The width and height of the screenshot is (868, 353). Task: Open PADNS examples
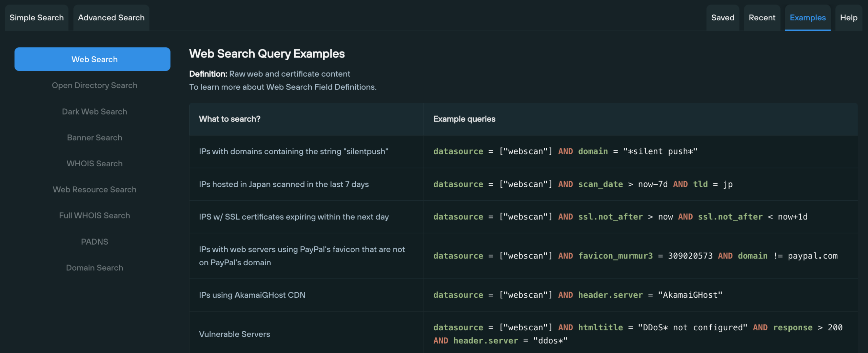click(x=95, y=242)
